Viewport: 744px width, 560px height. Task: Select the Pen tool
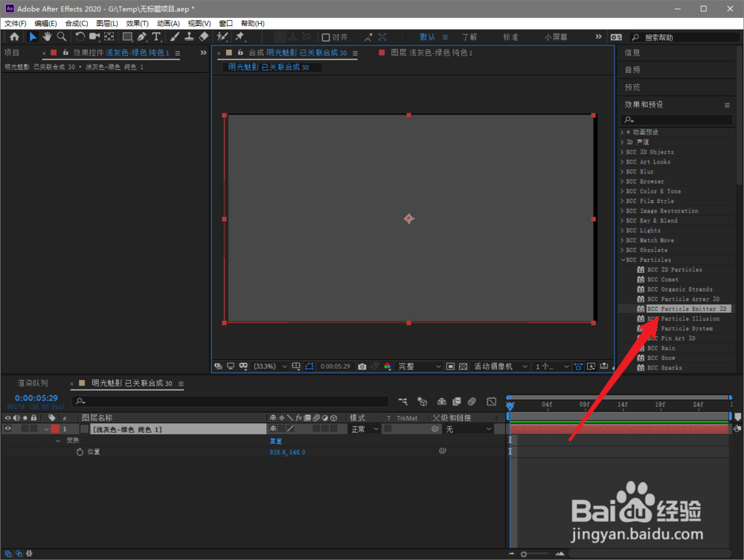141,36
